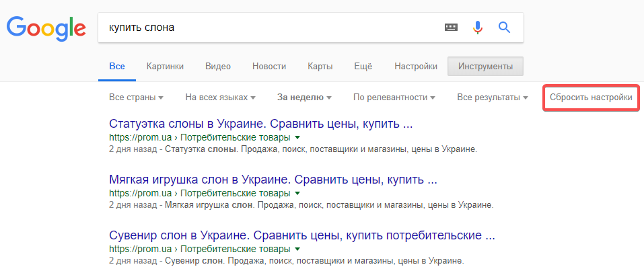The width and height of the screenshot is (644, 273).
Task: Open the 'Видео' tab
Action: pyautogui.click(x=218, y=67)
